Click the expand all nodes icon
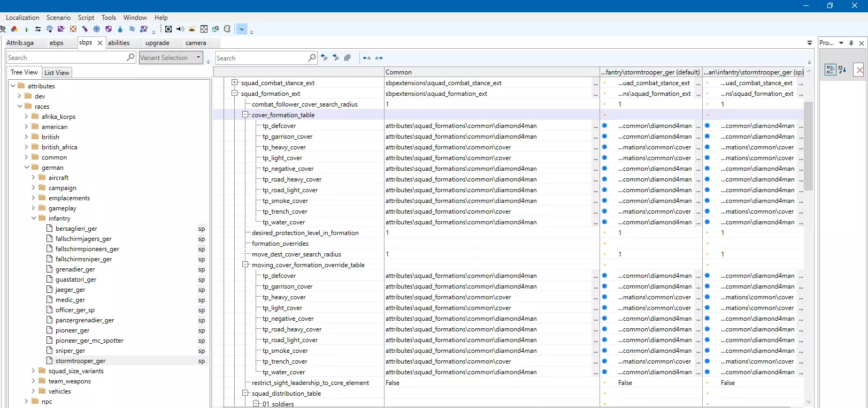Image resolution: width=868 pixels, height=408 pixels. click(348, 58)
